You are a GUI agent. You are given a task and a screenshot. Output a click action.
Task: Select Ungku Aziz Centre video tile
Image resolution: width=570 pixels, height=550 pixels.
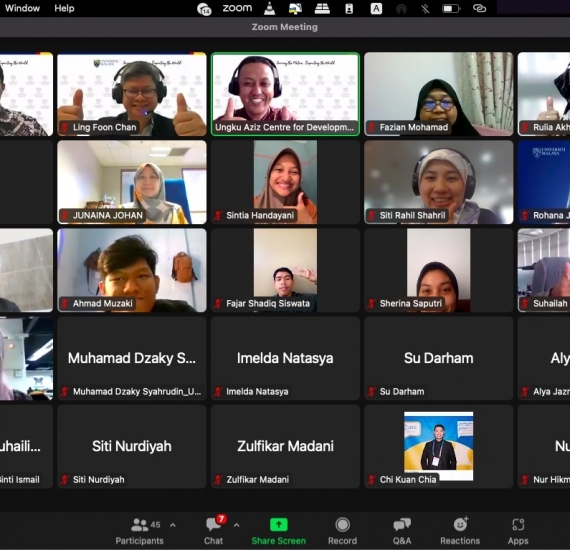pyautogui.click(x=285, y=94)
